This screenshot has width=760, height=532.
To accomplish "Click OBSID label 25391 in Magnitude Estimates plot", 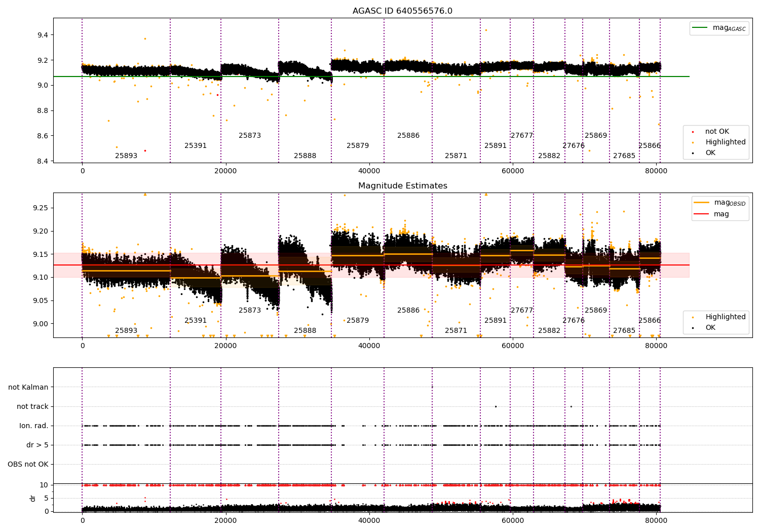I will click(x=196, y=321).
